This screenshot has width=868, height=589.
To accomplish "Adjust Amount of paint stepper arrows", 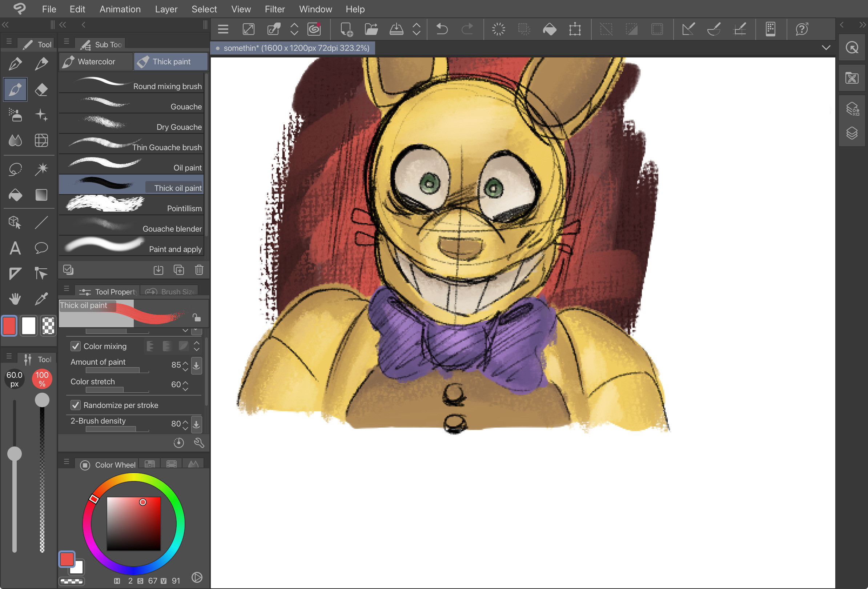I will pos(185,366).
